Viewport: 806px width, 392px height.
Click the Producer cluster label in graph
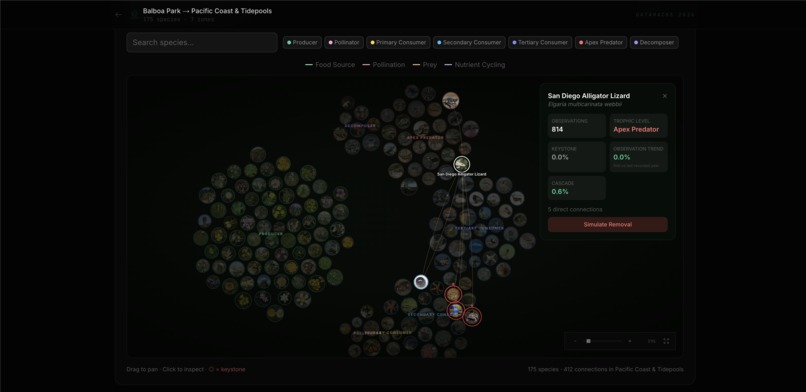[270, 234]
